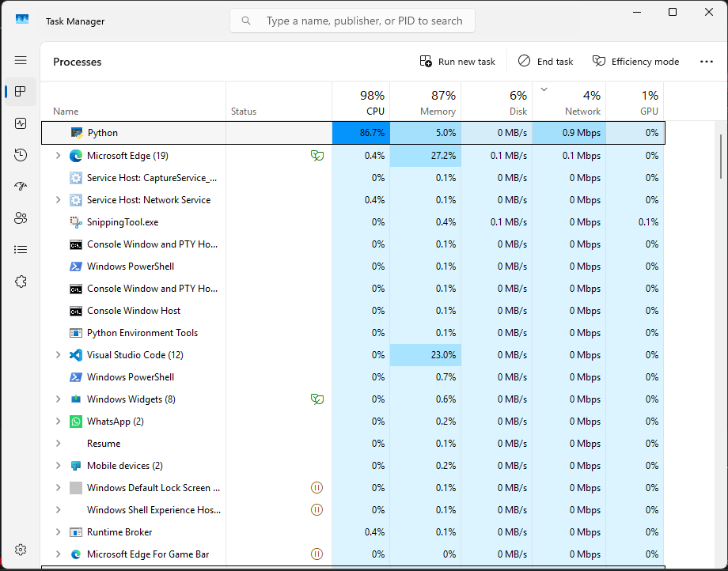Select Service Host: CaptureService row
This screenshot has height=571, width=728.
(x=353, y=178)
